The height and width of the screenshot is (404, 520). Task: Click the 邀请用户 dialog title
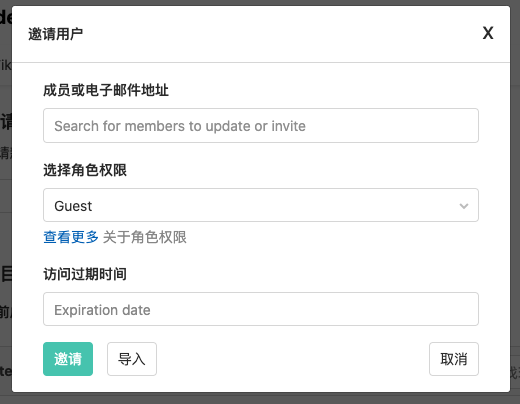pos(55,34)
